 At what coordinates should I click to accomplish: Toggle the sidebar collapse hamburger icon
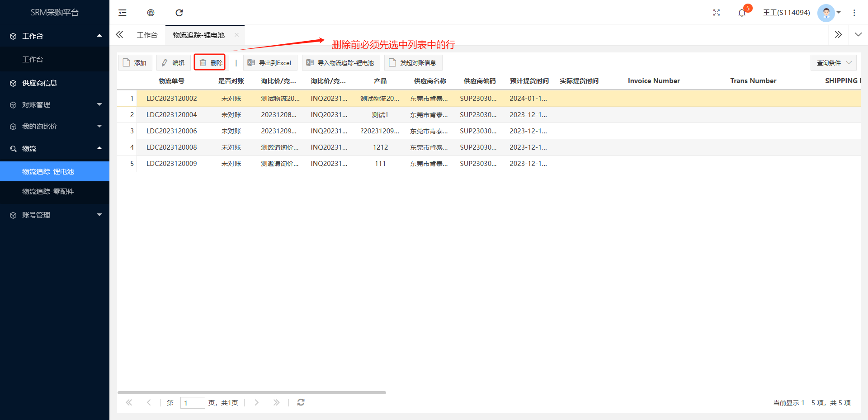(x=123, y=13)
